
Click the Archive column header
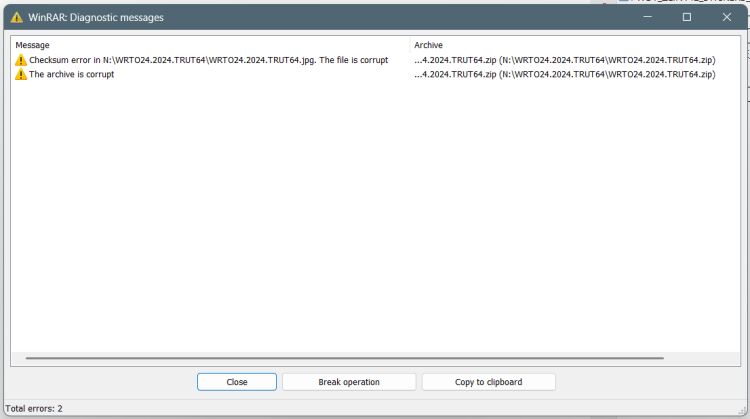coord(428,45)
